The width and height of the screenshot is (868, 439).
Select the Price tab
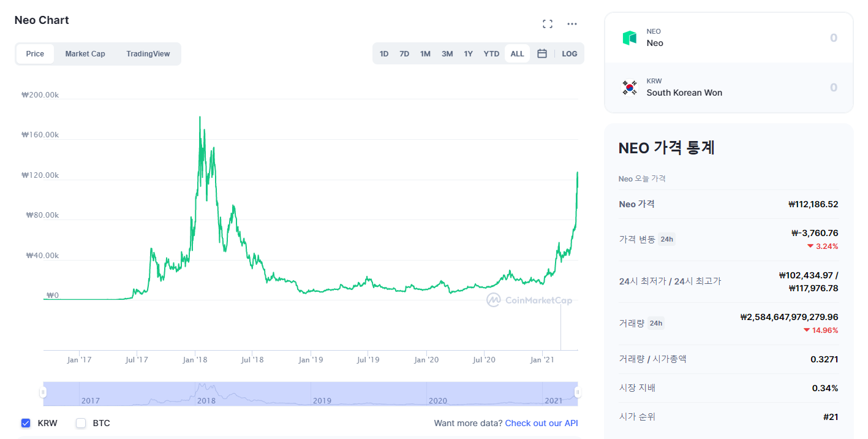pos(35,54)
